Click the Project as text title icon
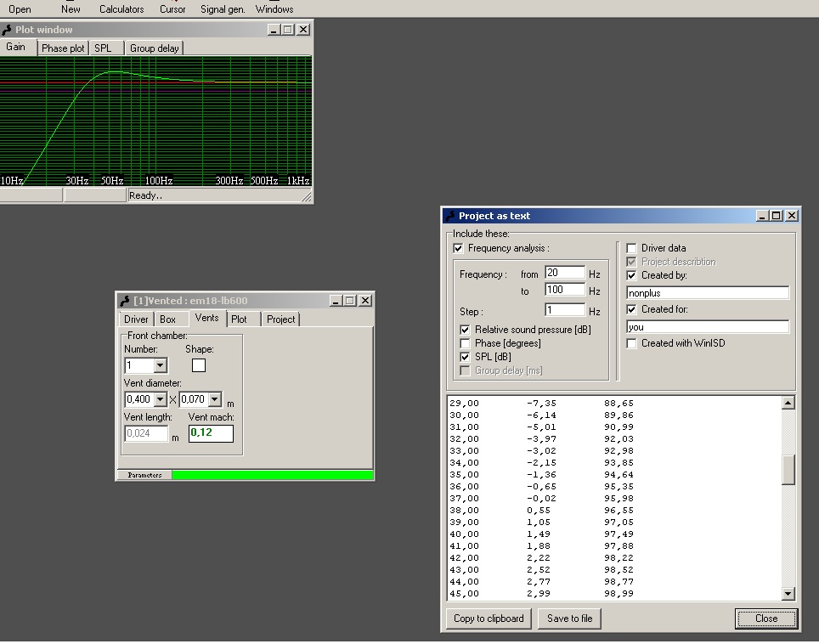Screen dimensions: 819x644 pyautogui.click(x=450, y=216)
